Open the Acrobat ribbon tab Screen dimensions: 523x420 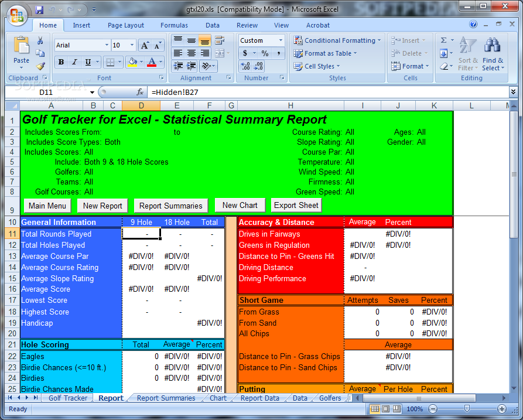tap(318, 25)
